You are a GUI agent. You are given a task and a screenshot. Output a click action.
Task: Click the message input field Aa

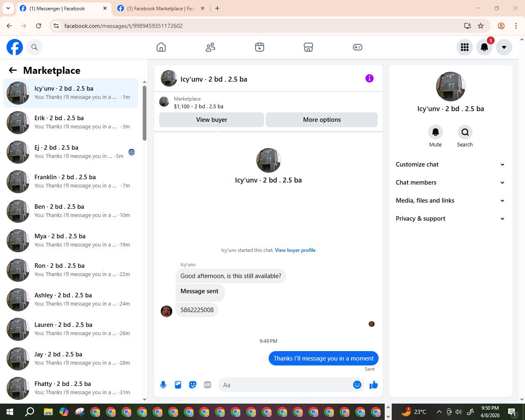point(286,385)
